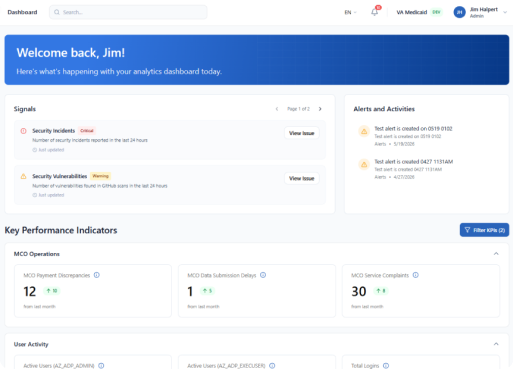Go to previous Signals page arrow
Image resolution: width=513 pixels, height=369 pixels.
coord(277,109)
